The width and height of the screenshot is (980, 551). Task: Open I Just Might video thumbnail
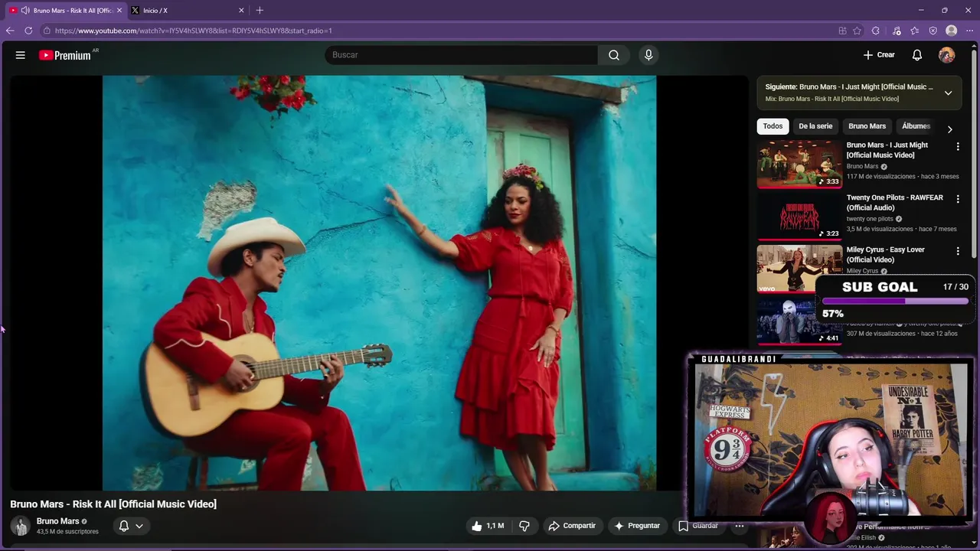click(799, 164)
